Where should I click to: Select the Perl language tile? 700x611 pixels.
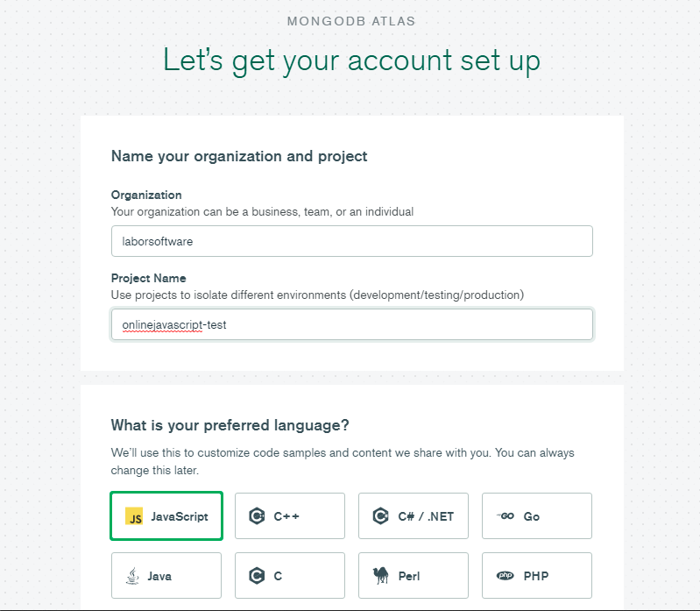tap(414, 576)
